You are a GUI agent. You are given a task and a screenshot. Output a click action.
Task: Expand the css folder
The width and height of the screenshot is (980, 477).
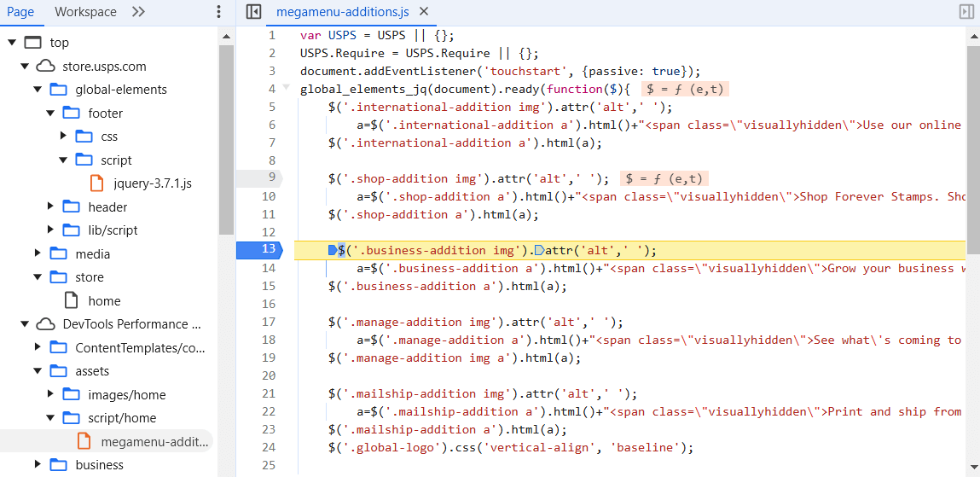63,137
